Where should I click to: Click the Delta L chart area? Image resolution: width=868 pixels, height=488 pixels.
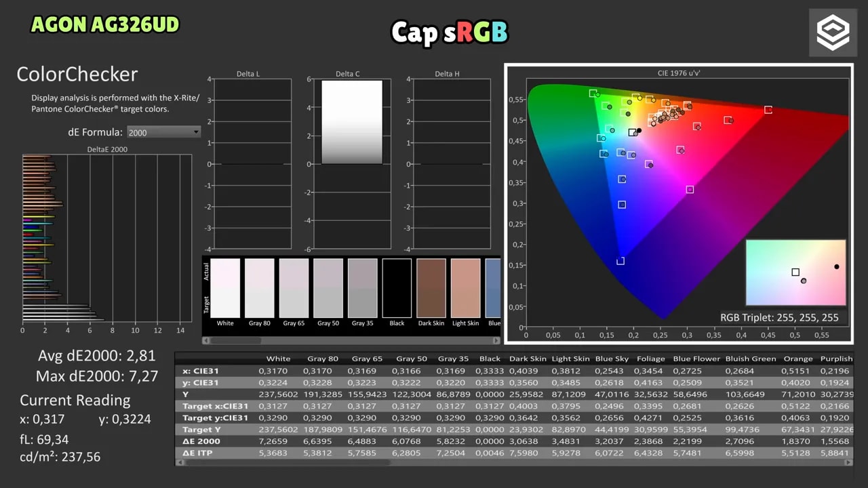coord(252,164)
